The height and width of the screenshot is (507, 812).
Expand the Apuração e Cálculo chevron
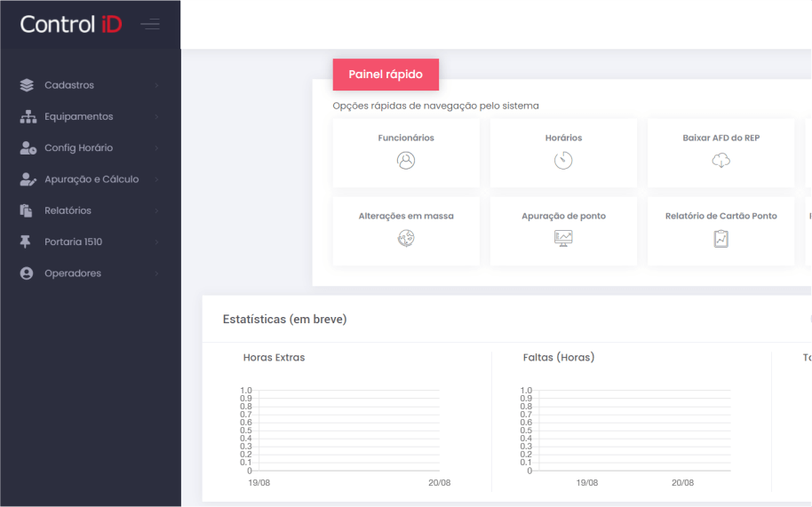coord(156,179)
